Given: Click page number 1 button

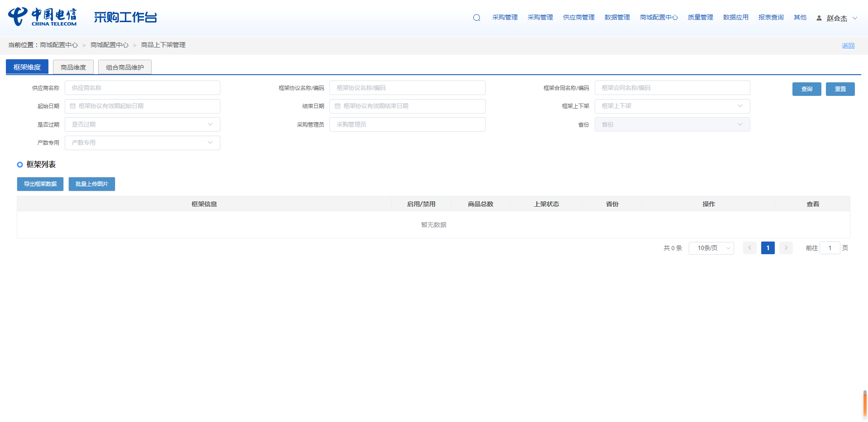Looking at the screenshot, I should (768, 248).
